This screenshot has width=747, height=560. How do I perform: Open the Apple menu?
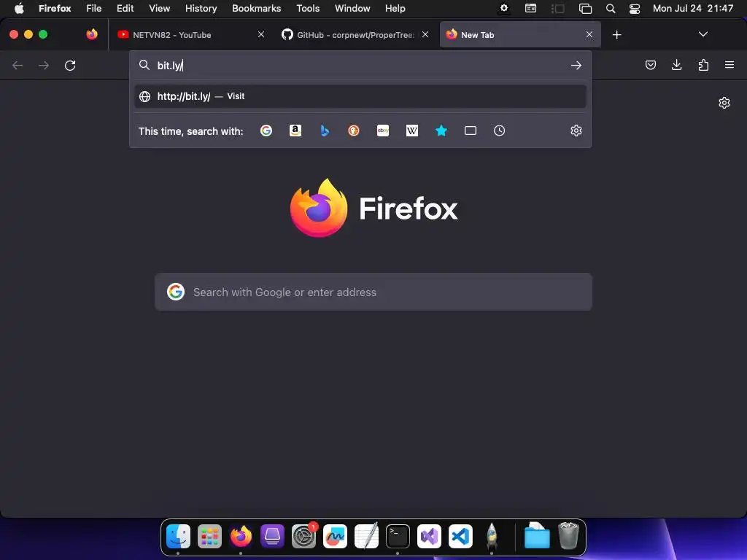click(19, 8)
